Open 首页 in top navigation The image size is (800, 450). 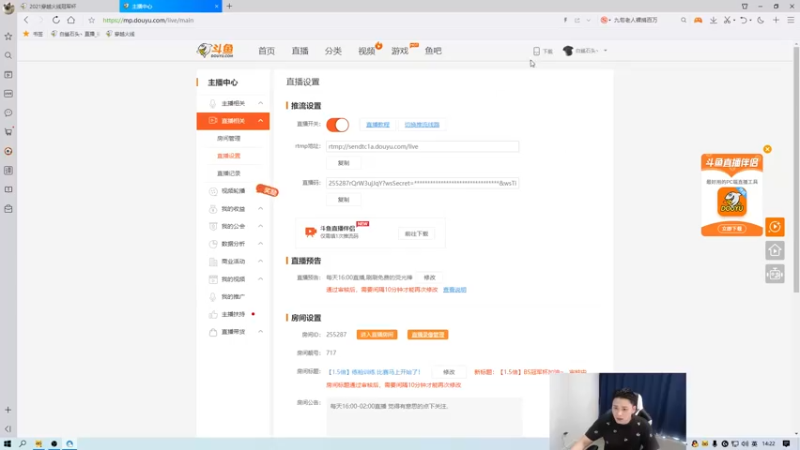pos(266,51)
